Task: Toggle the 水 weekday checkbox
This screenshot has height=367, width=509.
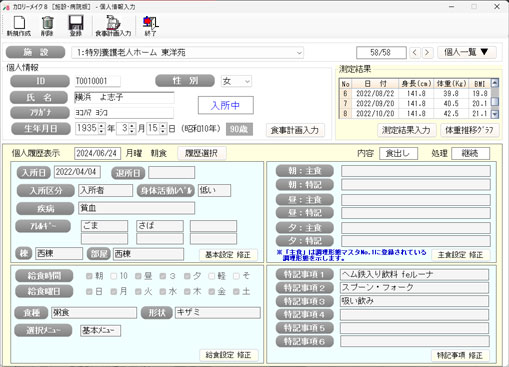Action: (x=163, y=292)
